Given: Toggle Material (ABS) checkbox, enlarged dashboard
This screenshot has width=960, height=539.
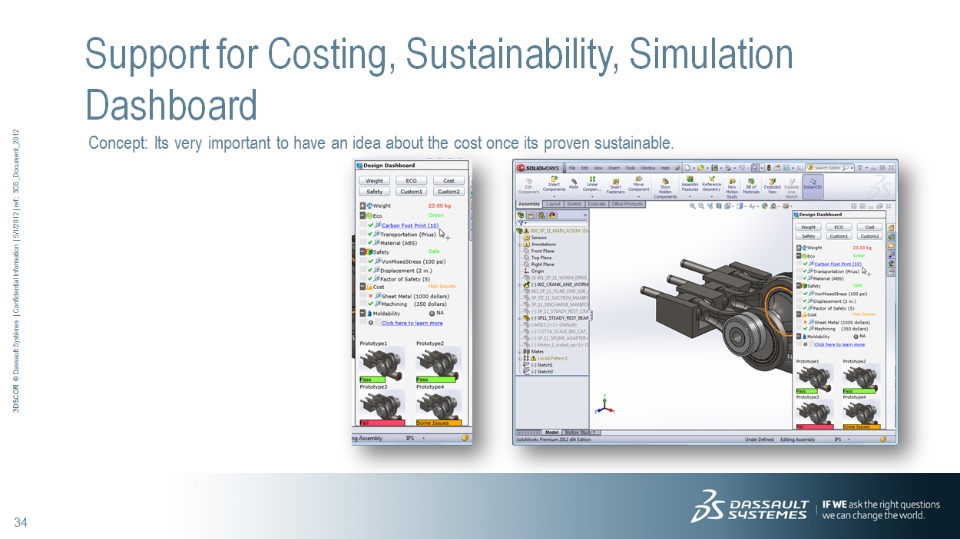Looking at the screenshot, I should coord(370,243).
